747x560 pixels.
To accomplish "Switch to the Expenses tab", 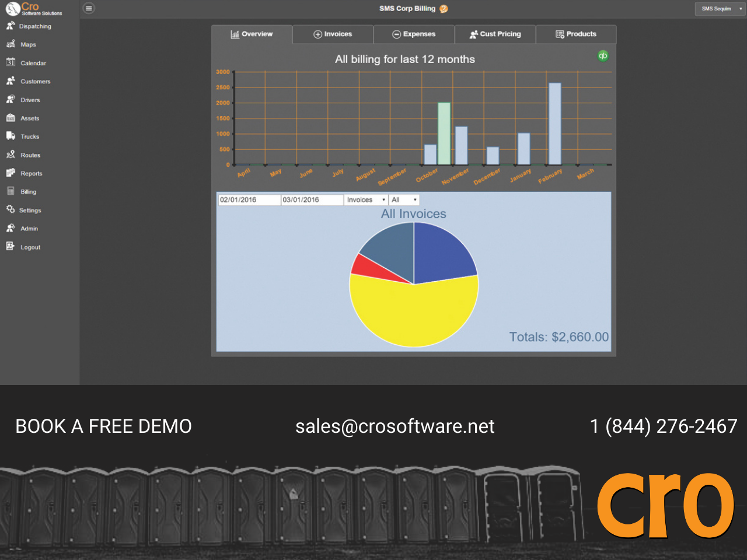I will click(x=414, y=34).
